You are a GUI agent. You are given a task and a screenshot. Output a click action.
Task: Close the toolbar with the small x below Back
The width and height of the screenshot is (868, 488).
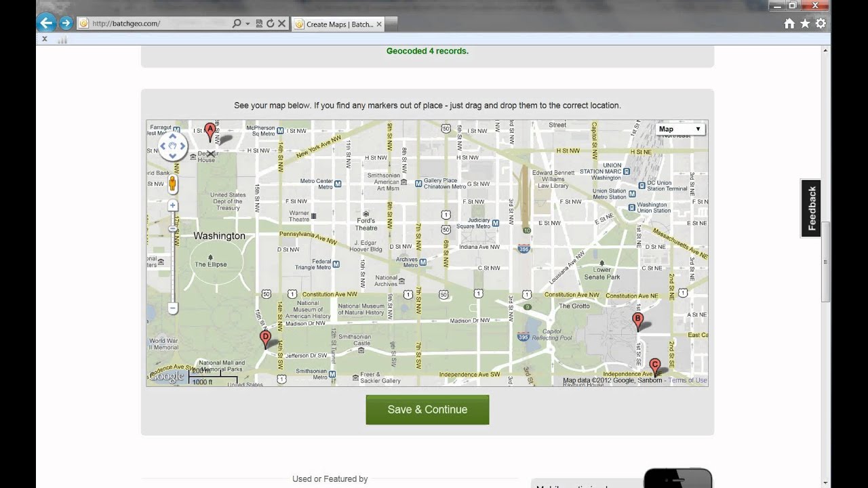(x=45, y=39)
